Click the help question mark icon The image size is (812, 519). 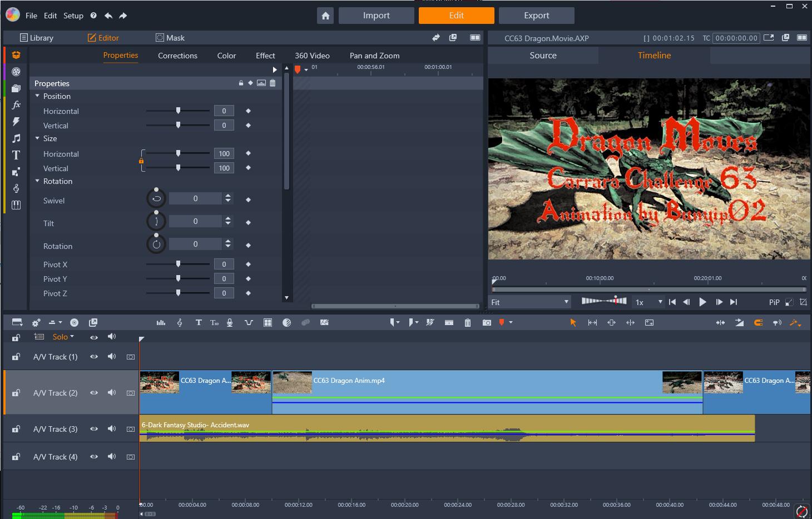pyautogui.click(x=93, y=16)
